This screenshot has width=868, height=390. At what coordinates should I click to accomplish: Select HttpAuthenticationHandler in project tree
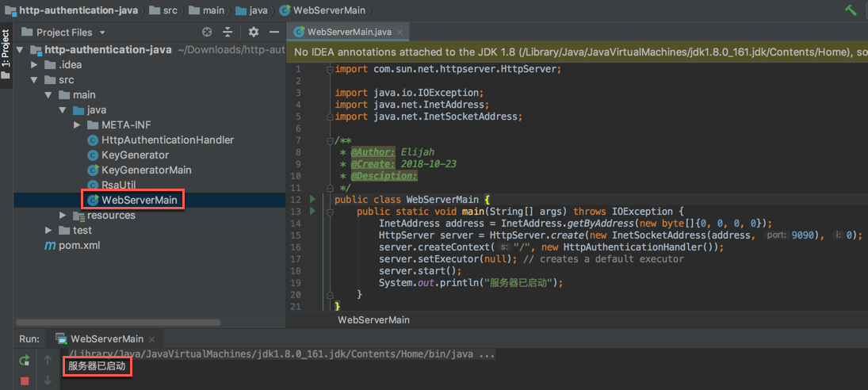coord(167,140)
